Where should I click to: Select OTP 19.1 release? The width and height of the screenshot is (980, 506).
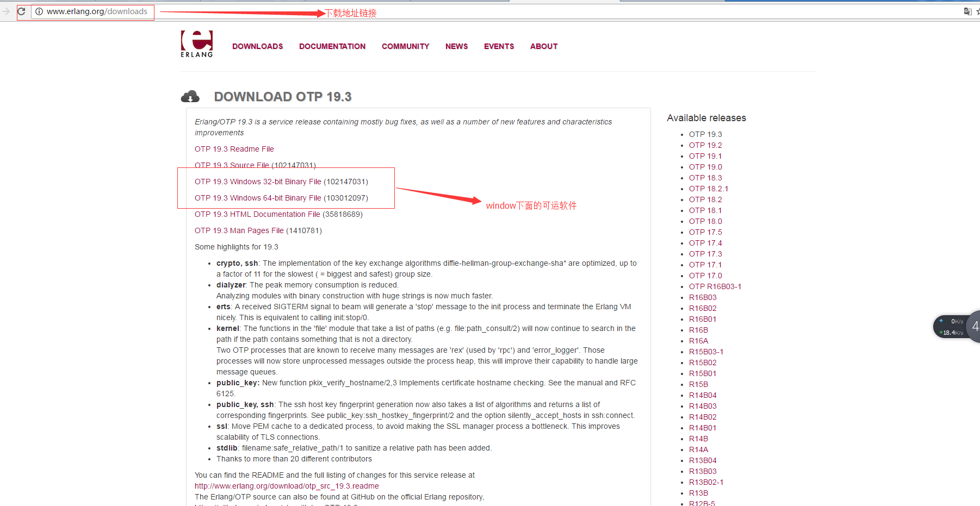click(x=705, y=156)
